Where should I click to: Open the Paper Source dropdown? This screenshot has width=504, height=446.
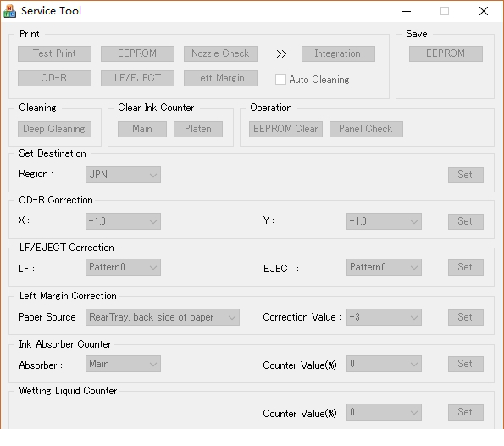pos(163,317)
